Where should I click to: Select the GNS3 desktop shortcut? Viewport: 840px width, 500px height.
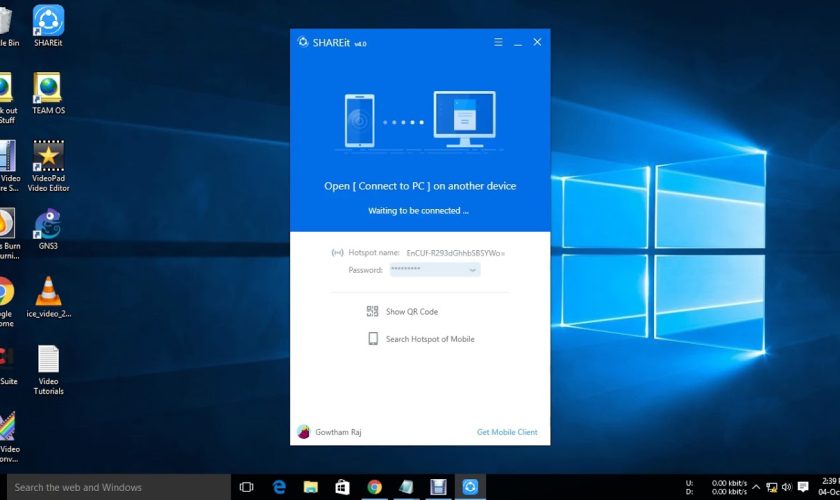pos(48,229)
